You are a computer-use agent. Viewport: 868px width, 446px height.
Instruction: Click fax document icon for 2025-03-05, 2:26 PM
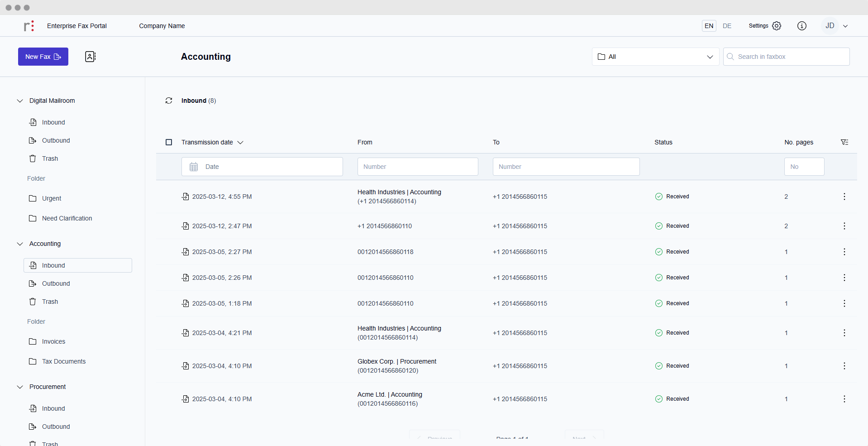(186, 278)
